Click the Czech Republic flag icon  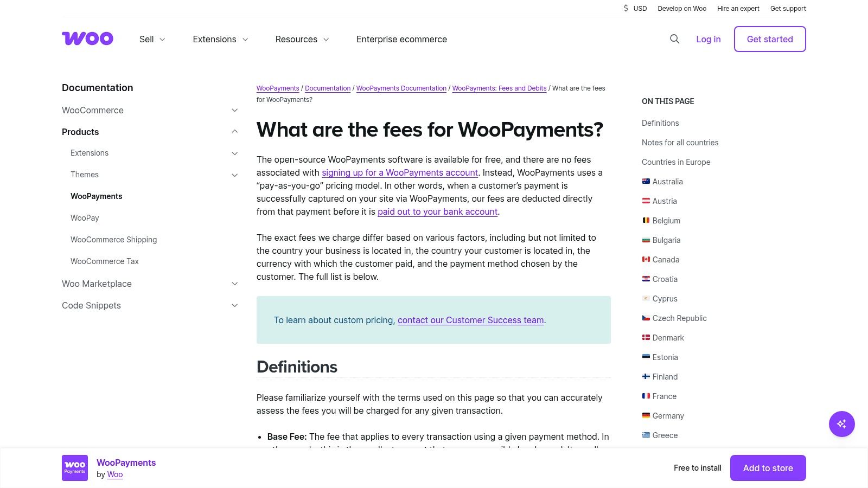click(x=646, y=318)
